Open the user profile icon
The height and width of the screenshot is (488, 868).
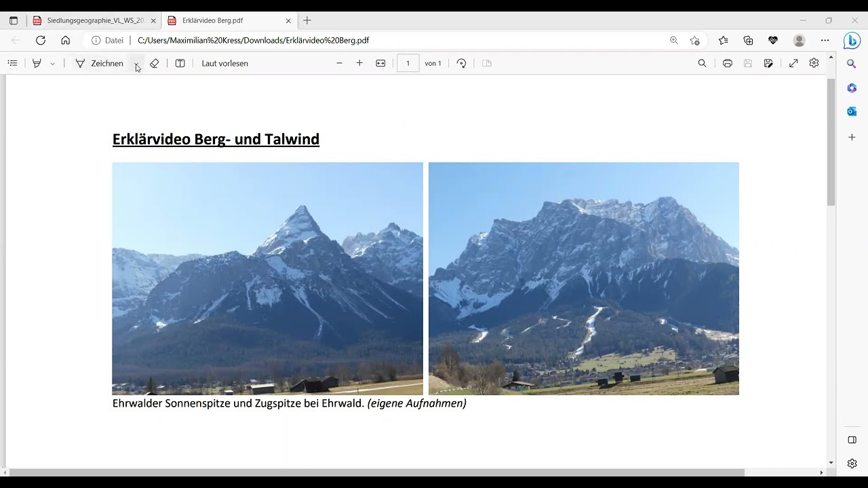coord(799,41)
